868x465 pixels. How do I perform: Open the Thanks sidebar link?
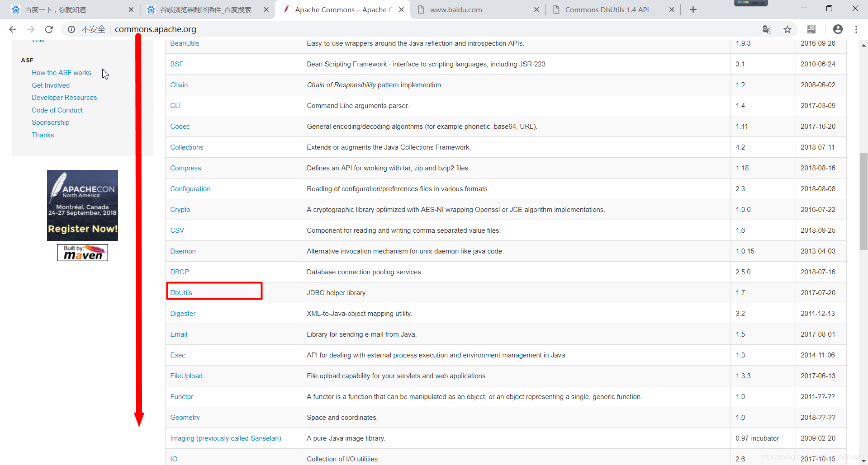[x=43, y=135]
